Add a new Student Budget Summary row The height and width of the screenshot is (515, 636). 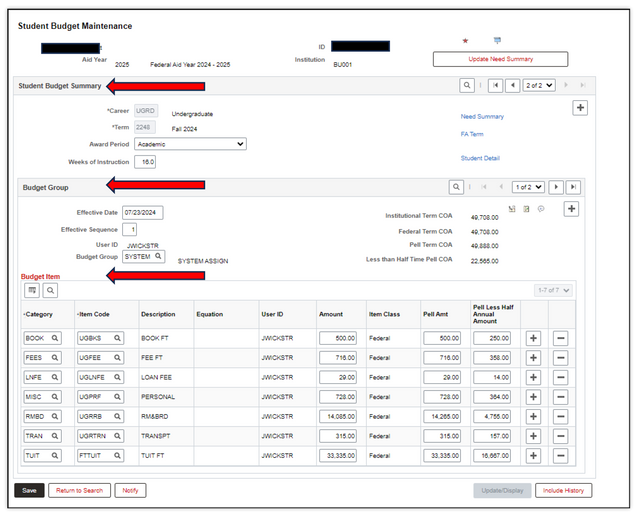[580, 108]
